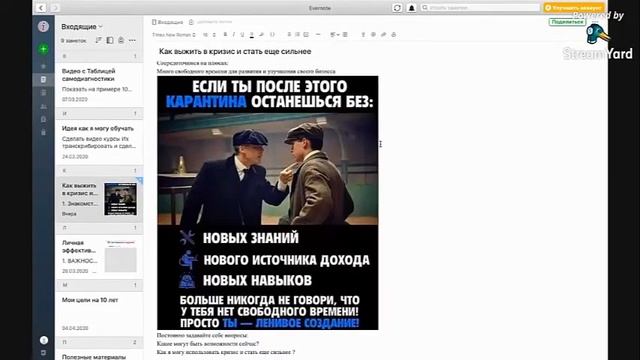Screen dimensions: 640x360
Task: Select note Как выжить в кризис
Action: tap(99, 199)
